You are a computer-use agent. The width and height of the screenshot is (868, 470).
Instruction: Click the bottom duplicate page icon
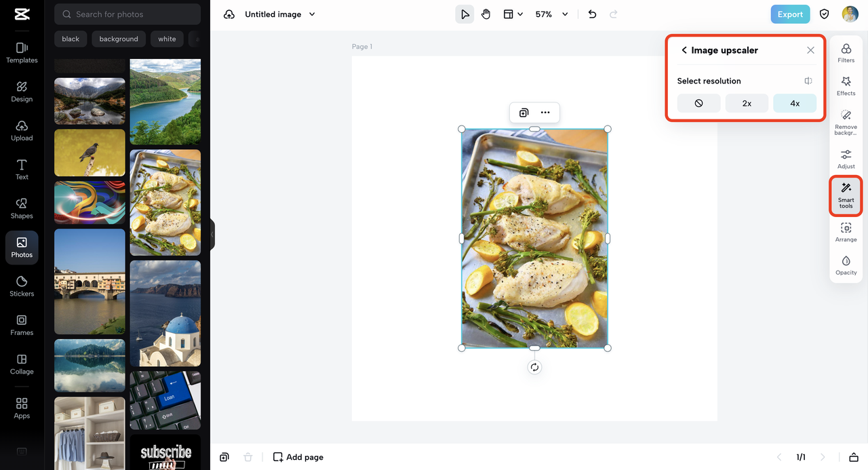coord(224,457)
